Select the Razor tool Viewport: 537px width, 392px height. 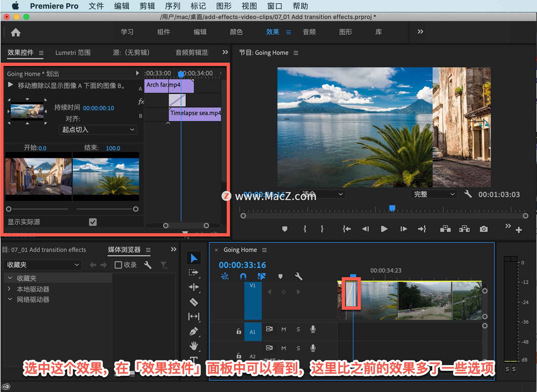pos(194,302)
